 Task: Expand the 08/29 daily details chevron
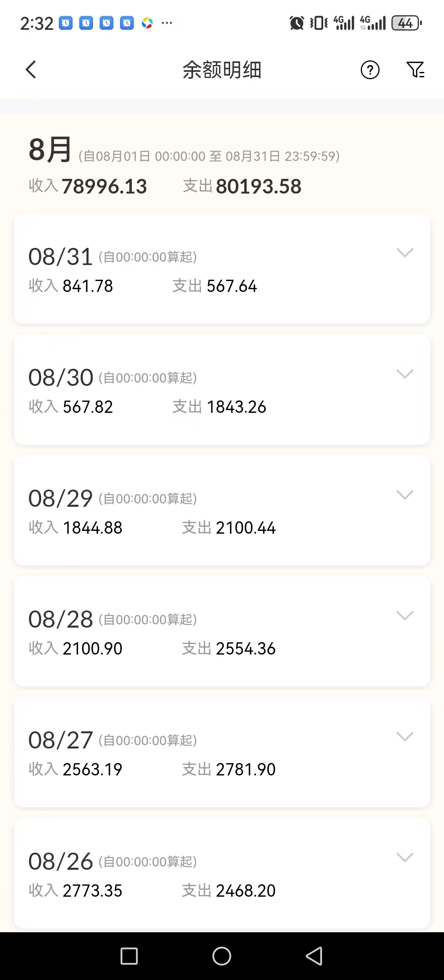[405, 494]
